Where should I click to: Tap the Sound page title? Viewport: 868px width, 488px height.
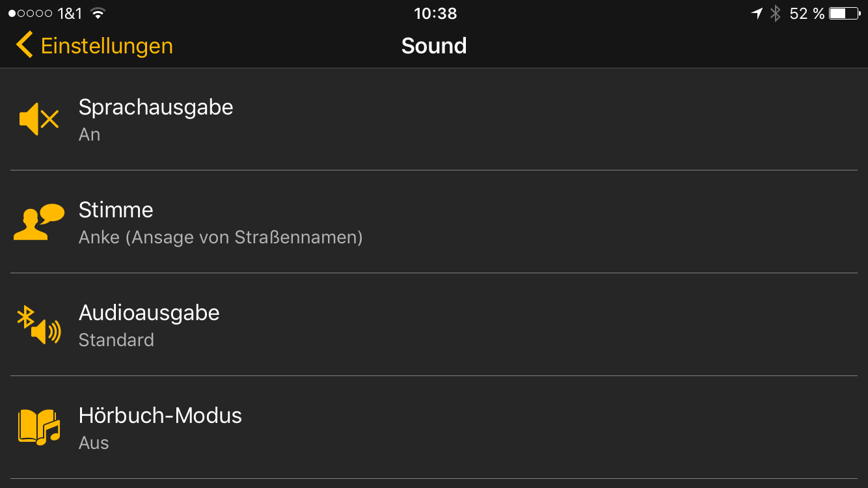434,46
